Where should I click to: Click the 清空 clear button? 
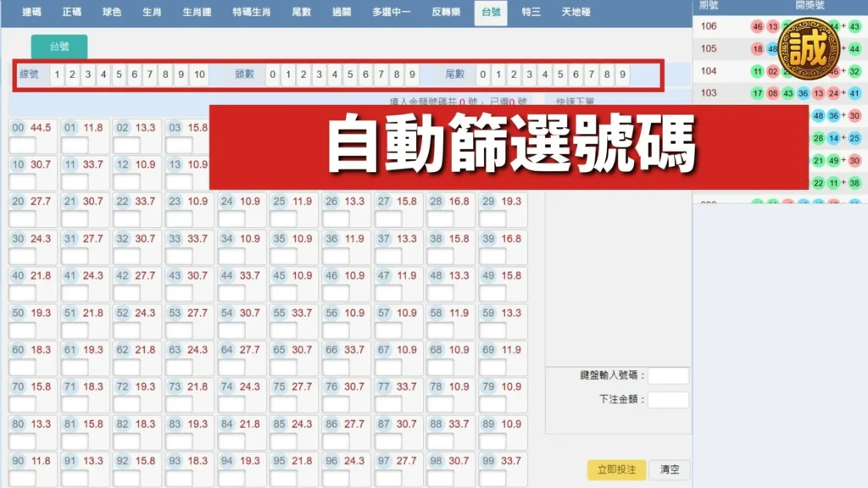point(670,469)
